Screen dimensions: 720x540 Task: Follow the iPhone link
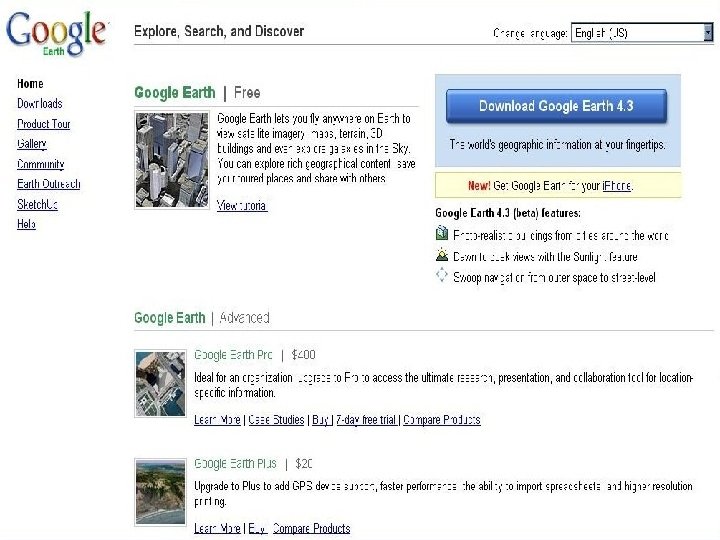[x=615, y=186]
